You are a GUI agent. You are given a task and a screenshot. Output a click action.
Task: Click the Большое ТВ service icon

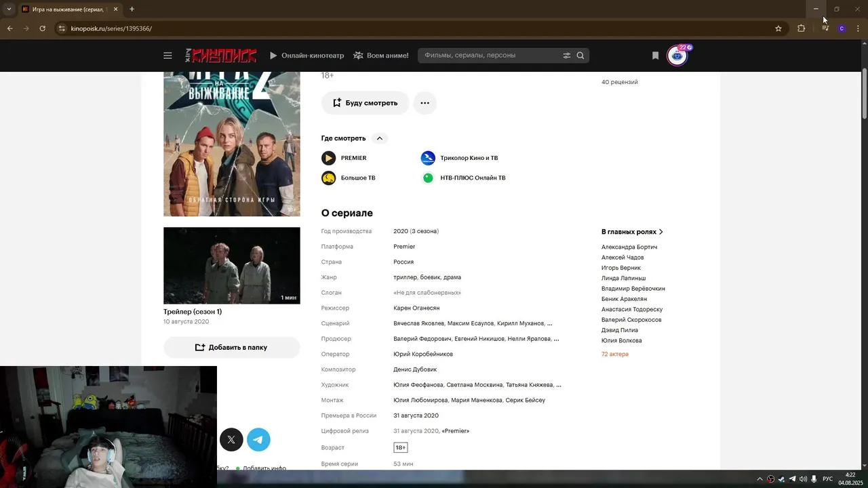point(328,178)
